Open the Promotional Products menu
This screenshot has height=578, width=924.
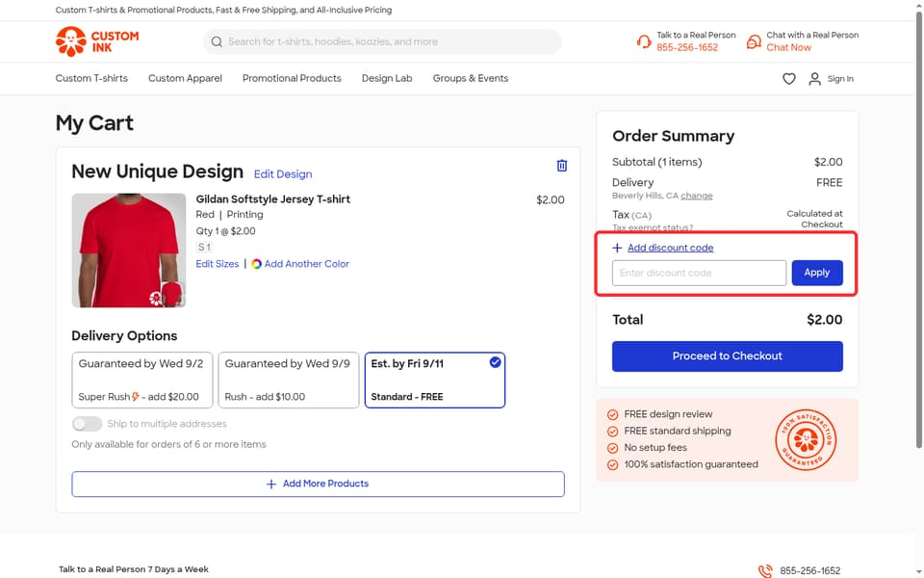(292, 78)
